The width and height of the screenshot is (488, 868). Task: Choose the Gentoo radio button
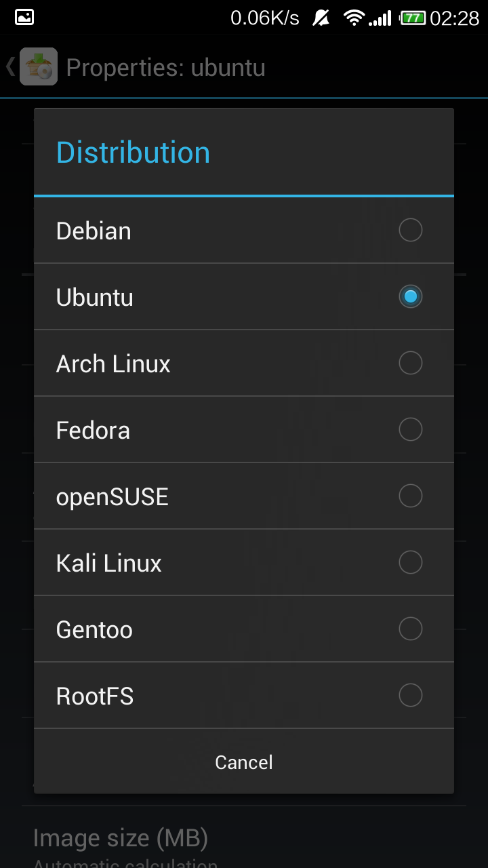pyautogui.click(x=410, y=629)
